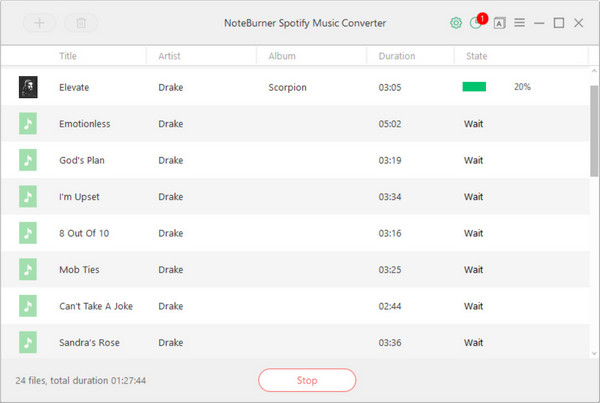Image resolution: width=600 pixels, height=403 pixels.
Task: Click the music note icon for 8 Out Of 10
Action: (28, 233)
